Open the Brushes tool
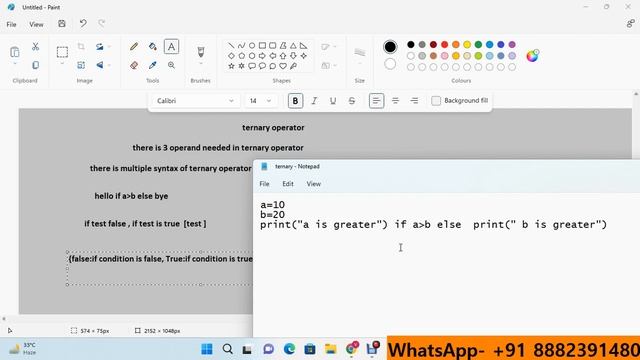The height and width of the screenshot is (360, 640). point(200,51)
